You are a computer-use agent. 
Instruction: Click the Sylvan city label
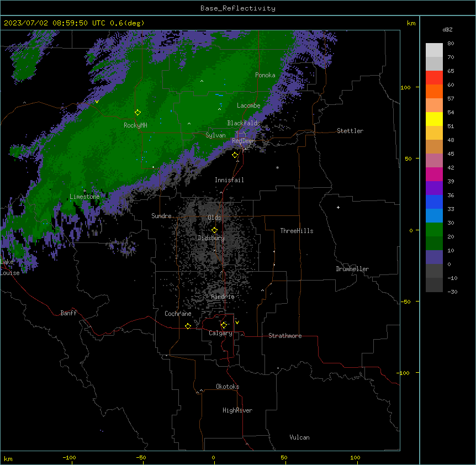pyautogui.click(x=215, y=135)
